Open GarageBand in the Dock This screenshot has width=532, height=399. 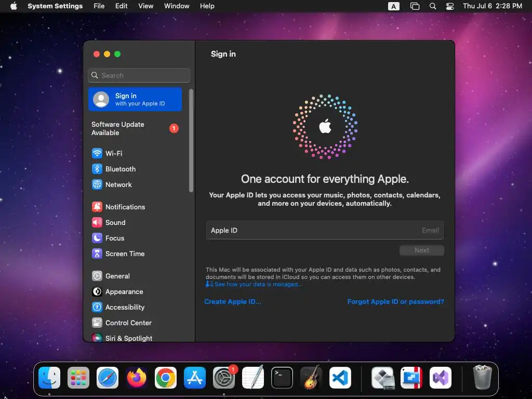click(x=311, y=377)
